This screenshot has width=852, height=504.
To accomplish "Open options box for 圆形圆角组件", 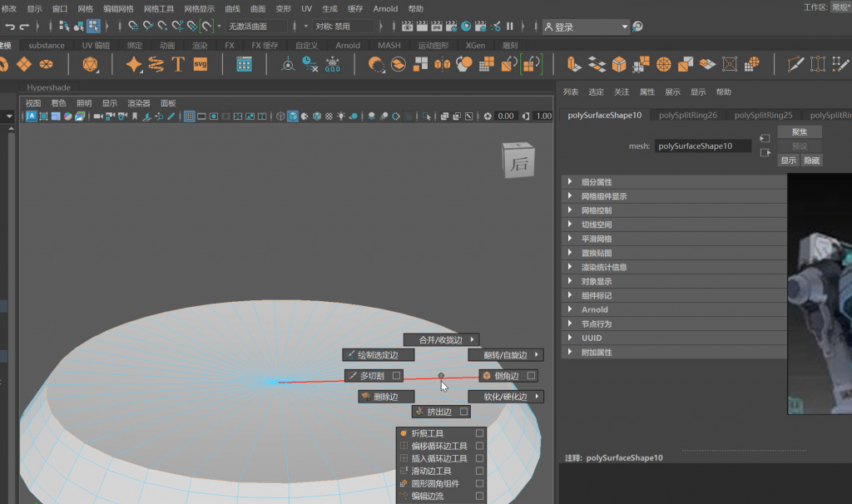I will click(x=479, y=483).
